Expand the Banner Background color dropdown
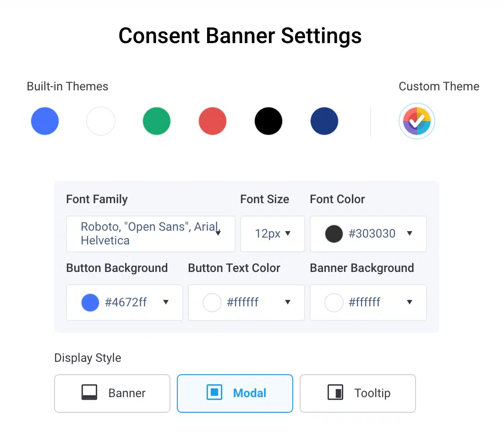The height and width of the screenshot is (443, 504). pos(409,303)
